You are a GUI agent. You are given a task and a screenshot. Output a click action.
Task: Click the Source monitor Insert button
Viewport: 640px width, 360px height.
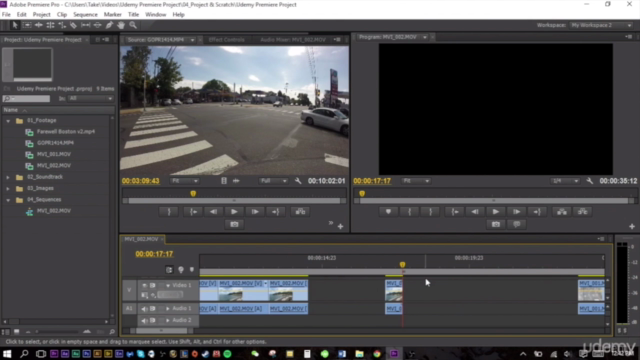pos(300,211)
